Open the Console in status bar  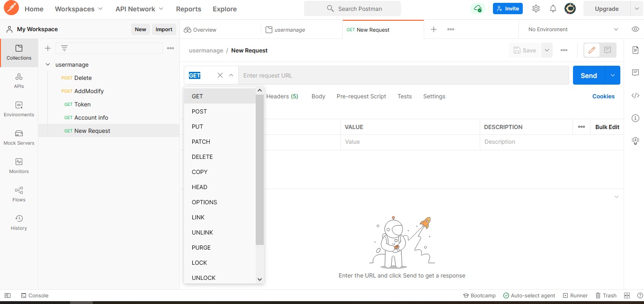click(35, 295)
